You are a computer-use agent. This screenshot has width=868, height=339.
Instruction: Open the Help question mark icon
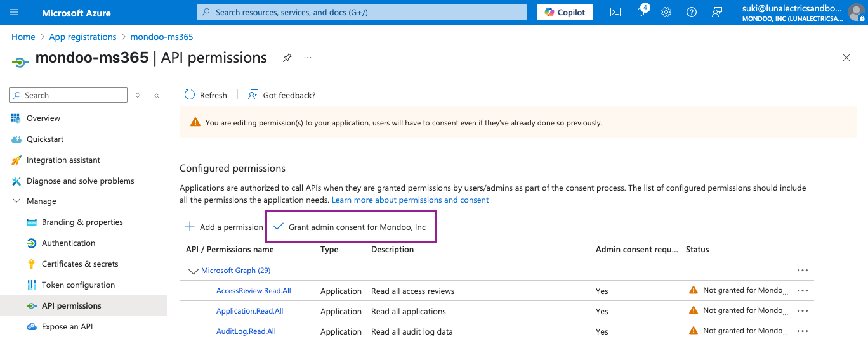point(692,12)
